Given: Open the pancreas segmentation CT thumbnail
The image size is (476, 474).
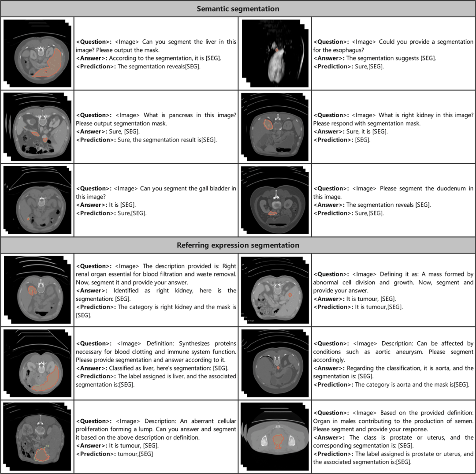Looking at the screenshot, I should 37,127.
